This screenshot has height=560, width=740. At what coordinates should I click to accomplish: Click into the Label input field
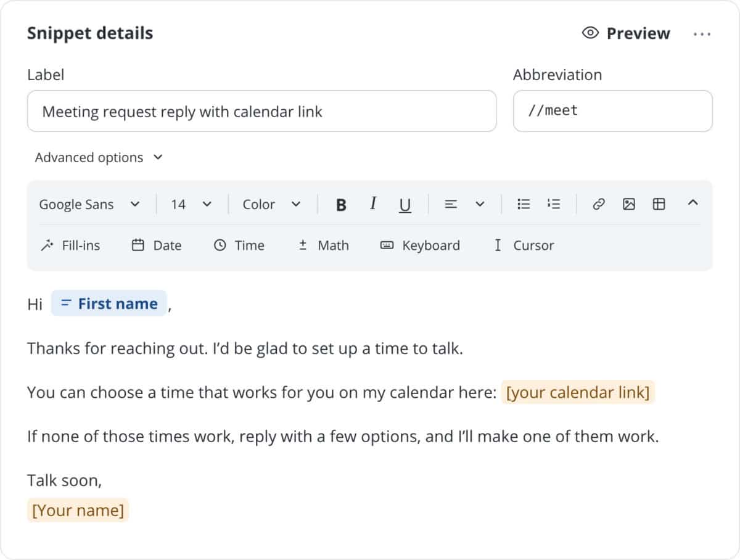tap(261, 111)
